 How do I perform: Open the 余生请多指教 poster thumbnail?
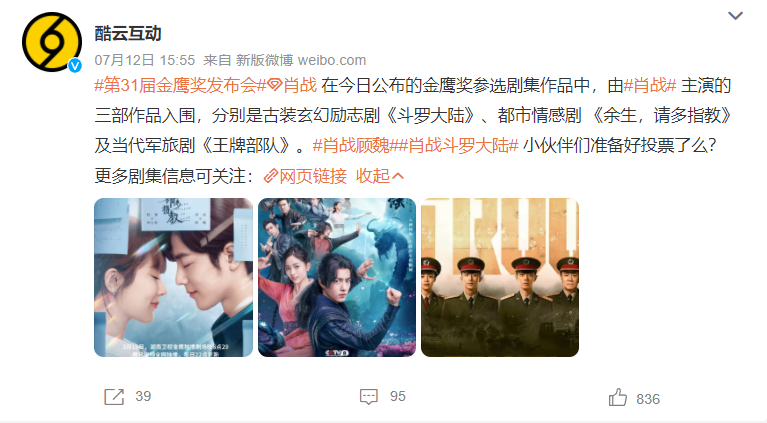click(x=173, y=277)
